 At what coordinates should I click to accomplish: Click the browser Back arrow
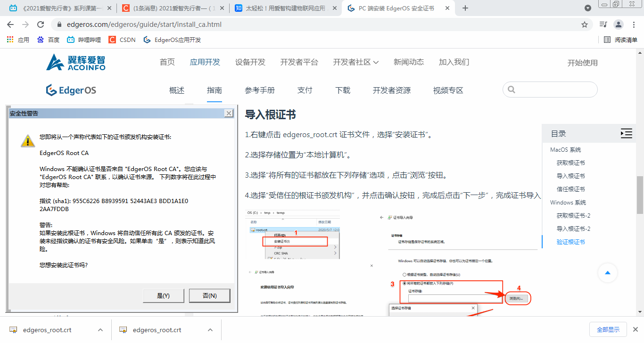click(10, 24)
